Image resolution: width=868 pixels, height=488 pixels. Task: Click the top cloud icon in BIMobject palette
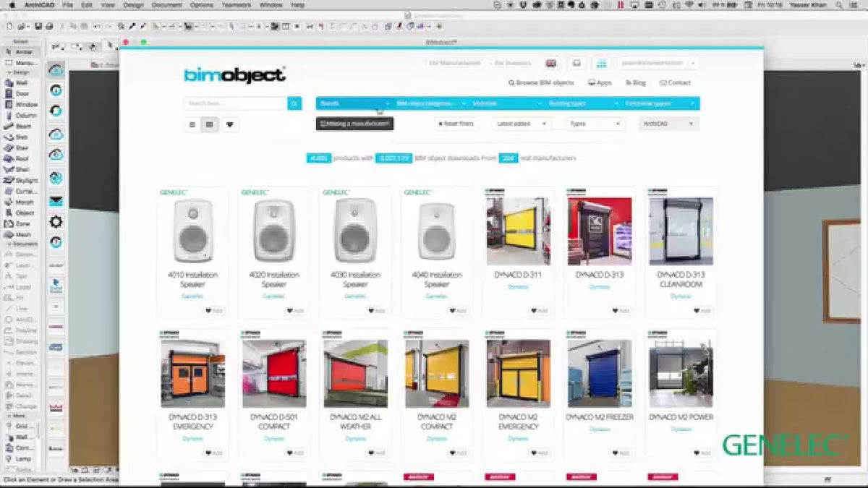pyautogui.click(x=56, y=70)
